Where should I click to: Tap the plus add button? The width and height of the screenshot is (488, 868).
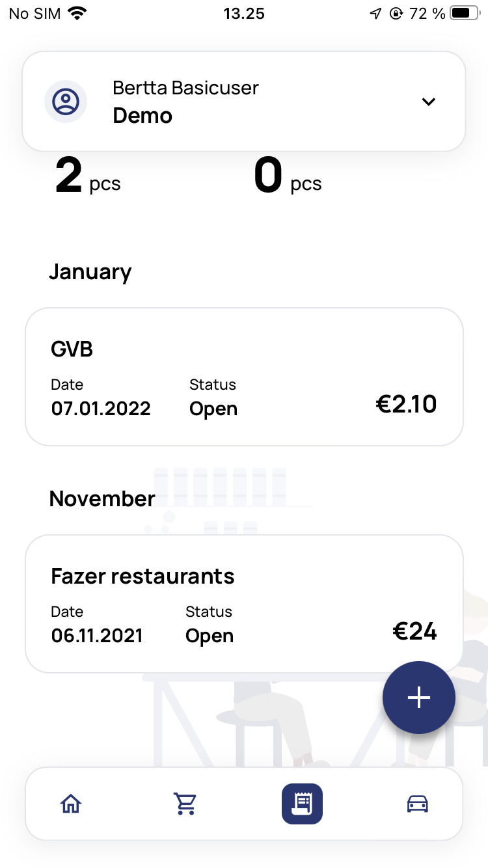click(418, 698)
